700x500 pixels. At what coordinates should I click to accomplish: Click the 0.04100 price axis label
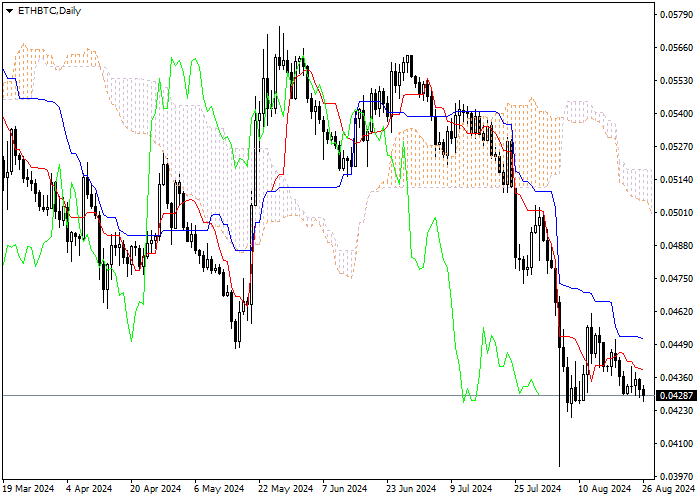click(x=676, y=443)
